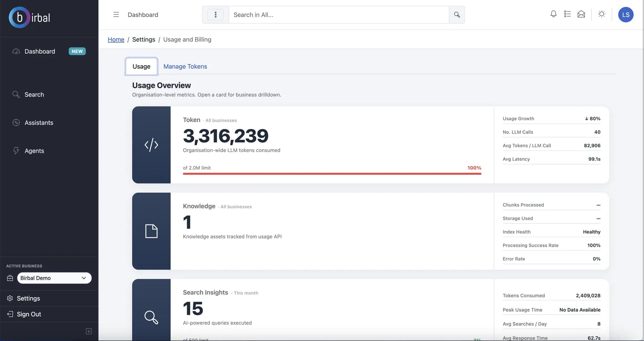Viewport: 644px width, 341px height.
Task: Click the Search Insights heading
Action: point(205,293)
